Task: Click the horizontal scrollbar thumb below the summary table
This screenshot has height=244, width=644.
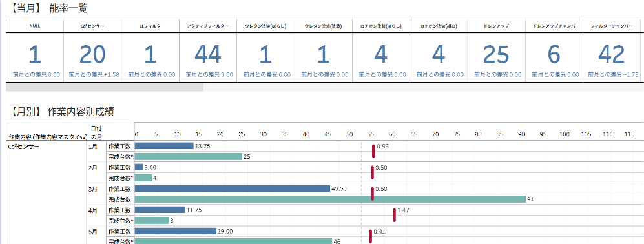Action: [105, 88]
